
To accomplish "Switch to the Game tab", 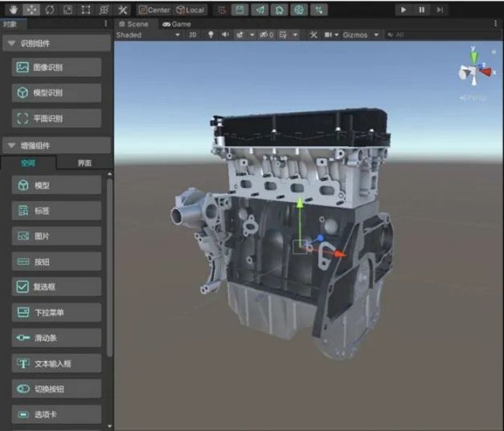I will pyautogui.click(x=176, y=24).
